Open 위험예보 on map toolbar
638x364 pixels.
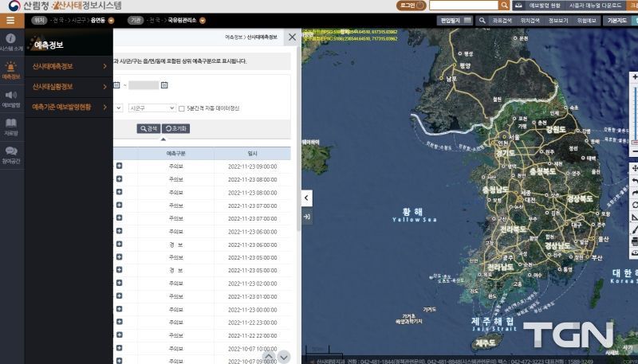pos(586,21)
